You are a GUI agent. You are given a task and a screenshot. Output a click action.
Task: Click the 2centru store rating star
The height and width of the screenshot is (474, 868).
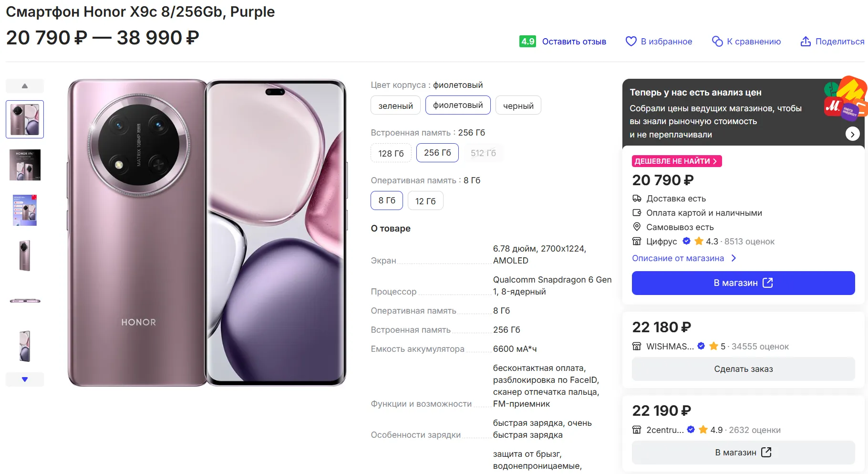[703, 430]
